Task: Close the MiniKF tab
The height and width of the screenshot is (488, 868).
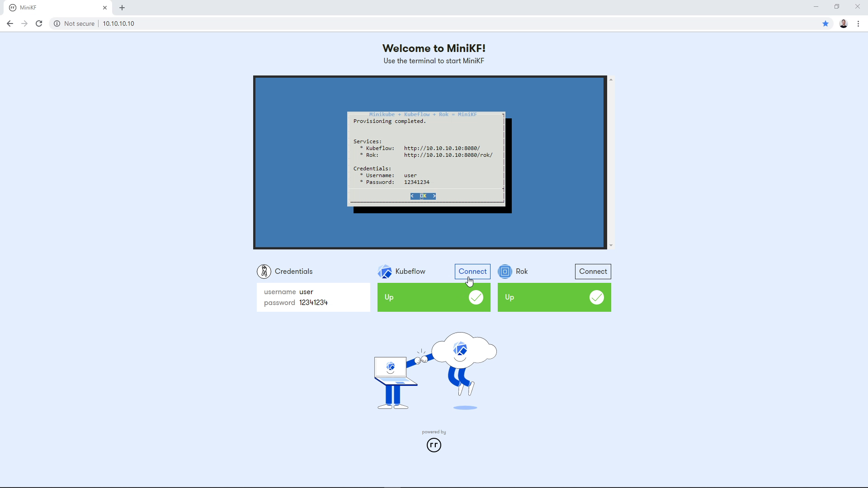Action: pos(105,8)
